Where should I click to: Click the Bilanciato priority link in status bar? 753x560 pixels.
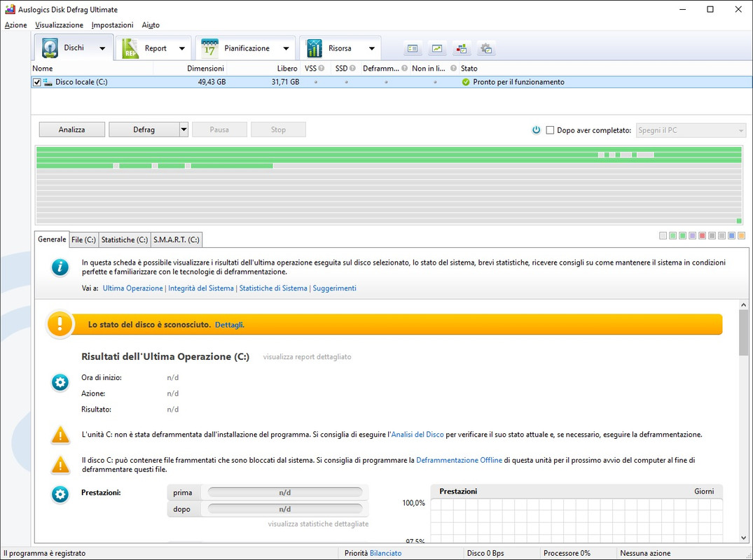(386, 553)
